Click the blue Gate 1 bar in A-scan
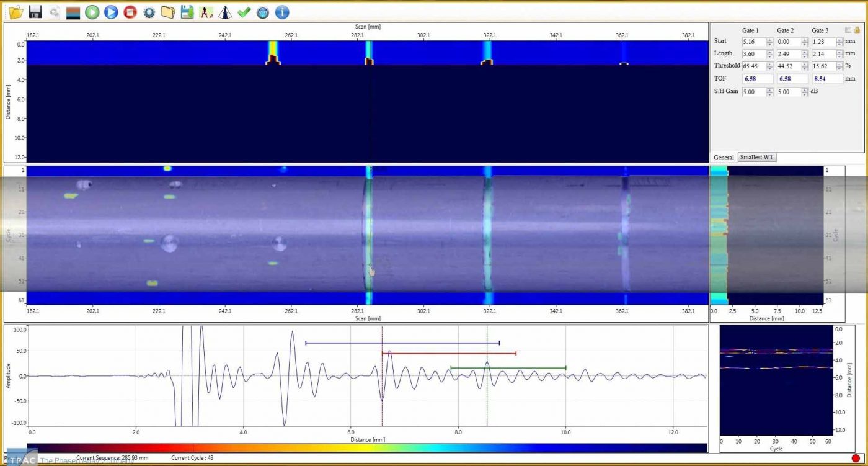 coord(402,343)
